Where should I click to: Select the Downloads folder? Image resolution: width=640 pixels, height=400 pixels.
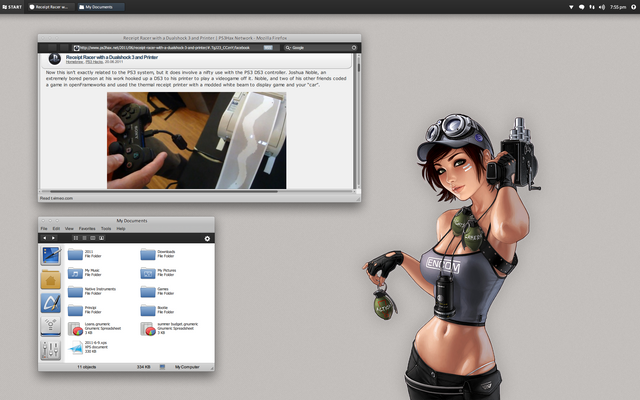coord(158,254)
